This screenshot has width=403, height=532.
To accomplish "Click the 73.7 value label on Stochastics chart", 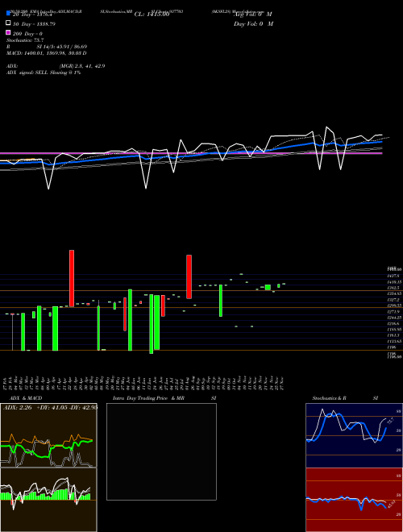I will point(390,422).
